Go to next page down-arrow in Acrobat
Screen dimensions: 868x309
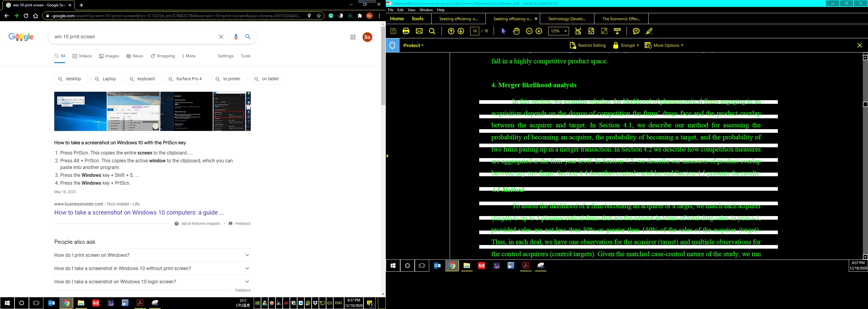[461, 31]
